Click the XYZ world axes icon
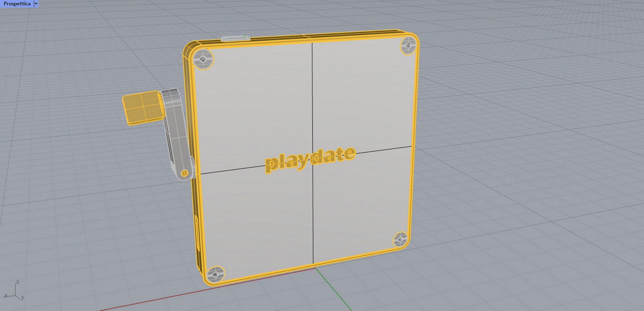This screenshot has height=311, width=644. (x=14, y=291)
